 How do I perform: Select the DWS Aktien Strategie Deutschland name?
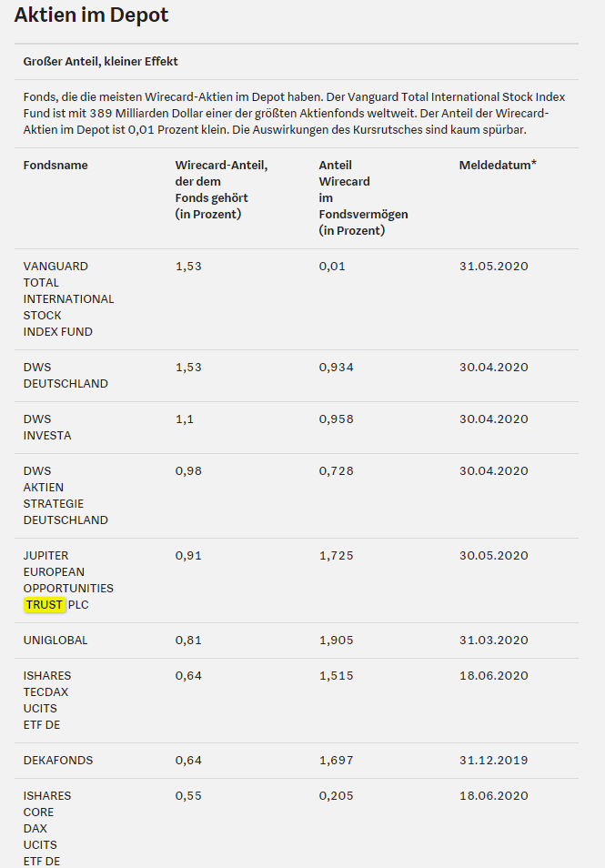click(66, 496)
